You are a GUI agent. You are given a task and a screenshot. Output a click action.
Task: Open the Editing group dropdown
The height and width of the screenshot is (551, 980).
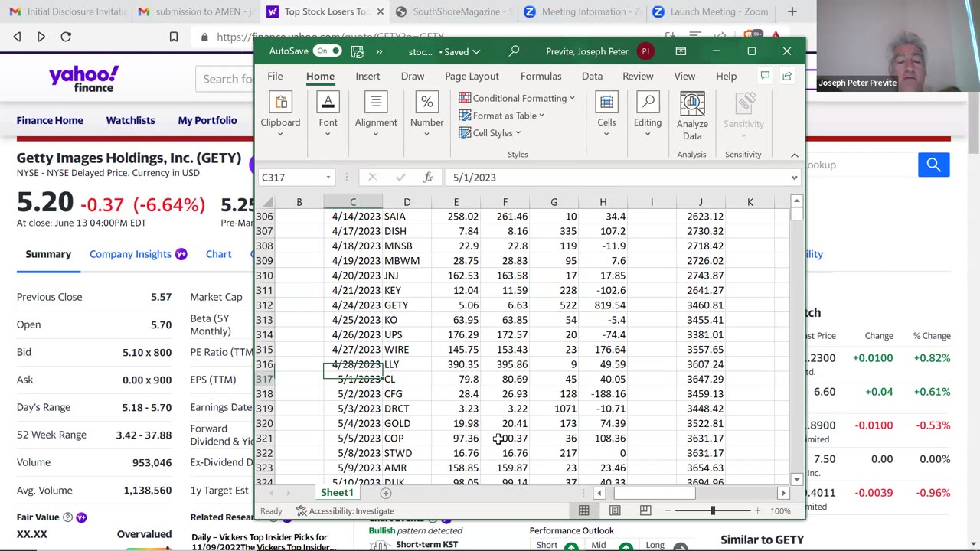click(648, 115)
